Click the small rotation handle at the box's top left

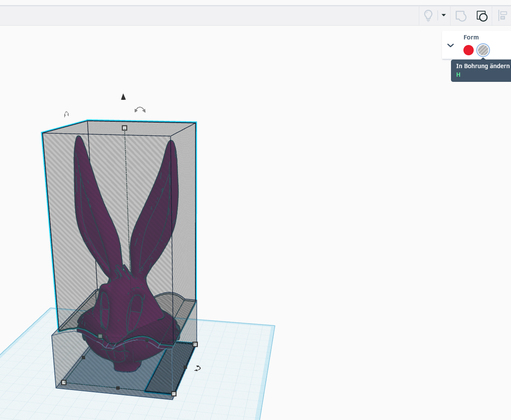(x=66, y=114)
